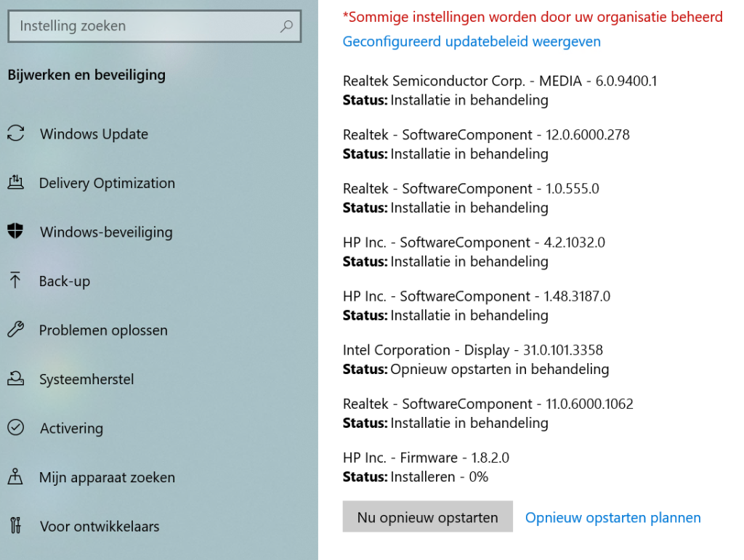Select HP Inc. SoftwareComponent 4.2.1032.0 entry

click(x=474, y=243)
